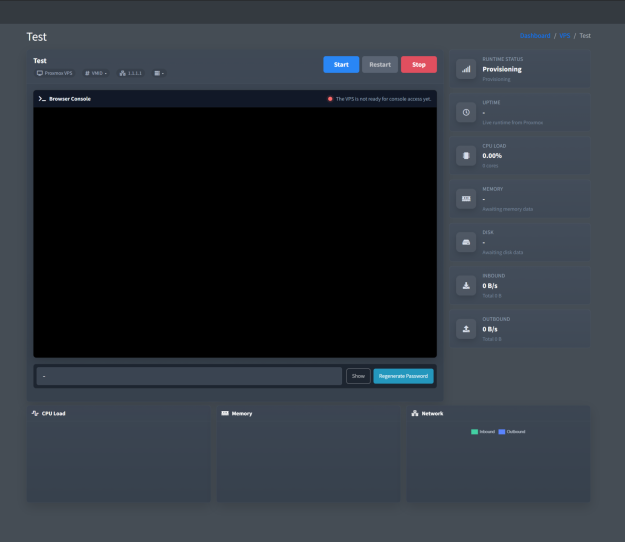
Task: Click the CPU Load chip icon
Action: (x=466, y=155)
